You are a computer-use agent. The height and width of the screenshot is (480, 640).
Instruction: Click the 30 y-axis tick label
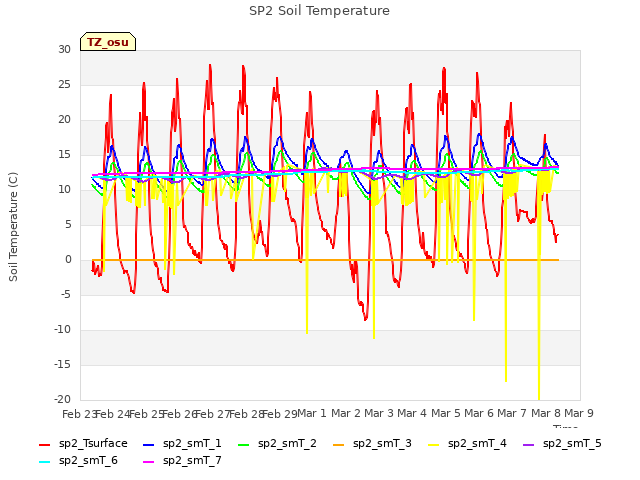tap(64, 49)
